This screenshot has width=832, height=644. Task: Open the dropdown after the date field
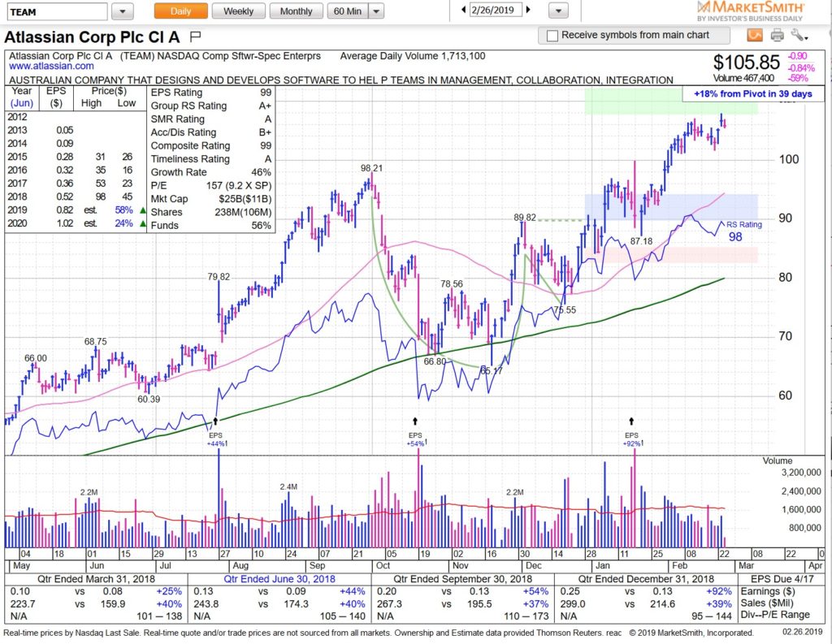tap(558, 11)
